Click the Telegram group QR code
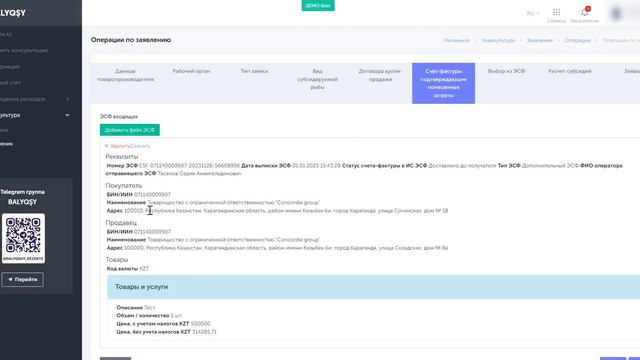Viewport: 640px width, 360px height. (x=23, y=238)
